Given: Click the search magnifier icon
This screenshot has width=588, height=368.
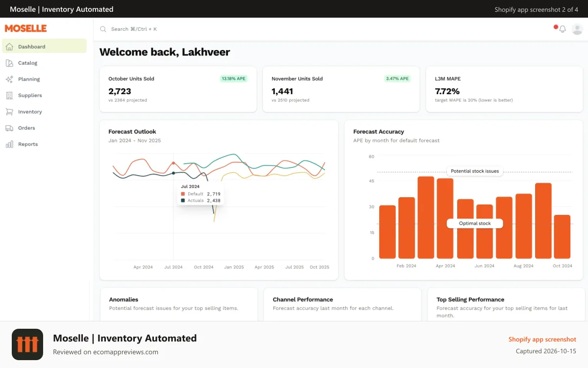Looking at the screenshot, I should tap(103, 29).
